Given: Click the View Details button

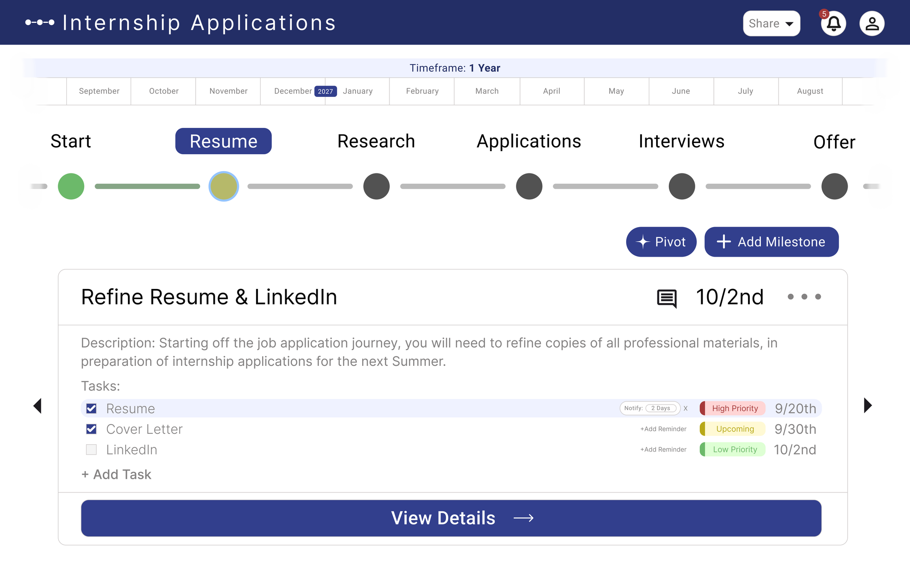Looking at the screenshot, I should point(451,518).
